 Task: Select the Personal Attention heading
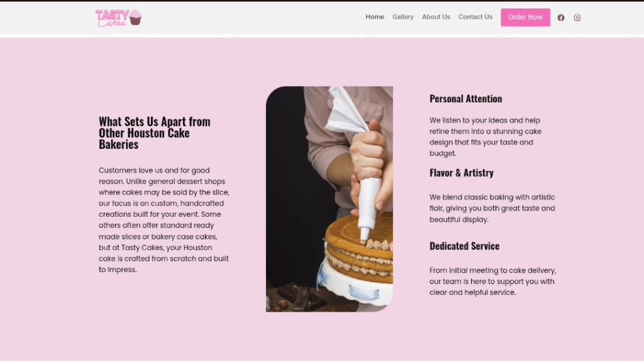[466, 99]
